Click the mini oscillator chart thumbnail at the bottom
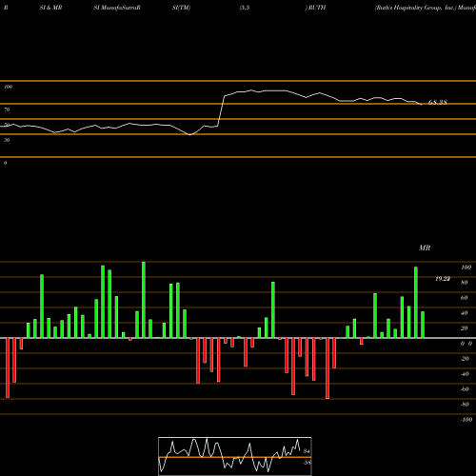 [235, 456]
